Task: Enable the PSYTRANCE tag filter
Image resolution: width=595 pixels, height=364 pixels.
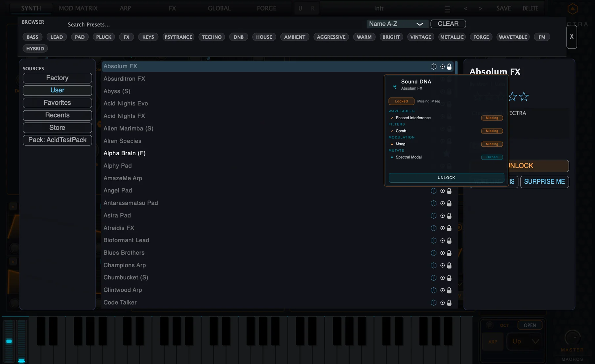Action: click(x=178, y=37)
